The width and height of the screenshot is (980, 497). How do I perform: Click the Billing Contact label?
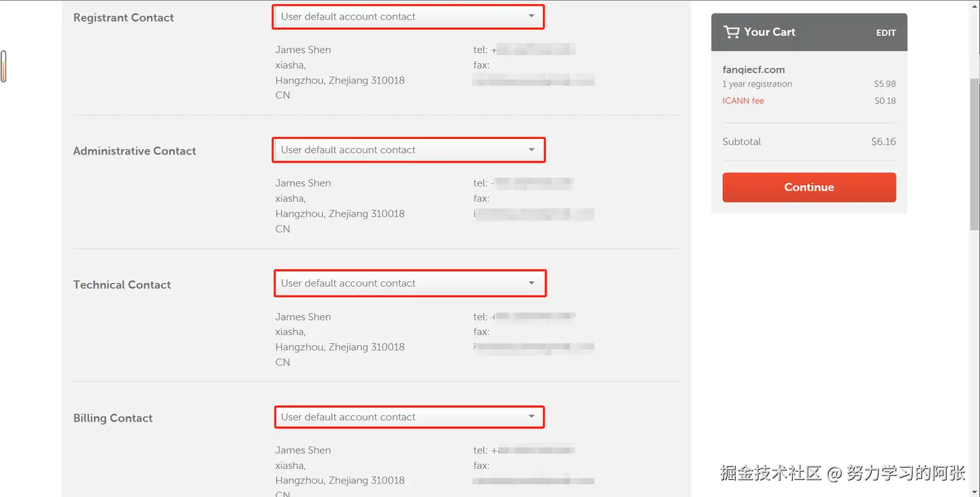click(x=112, y=418)
